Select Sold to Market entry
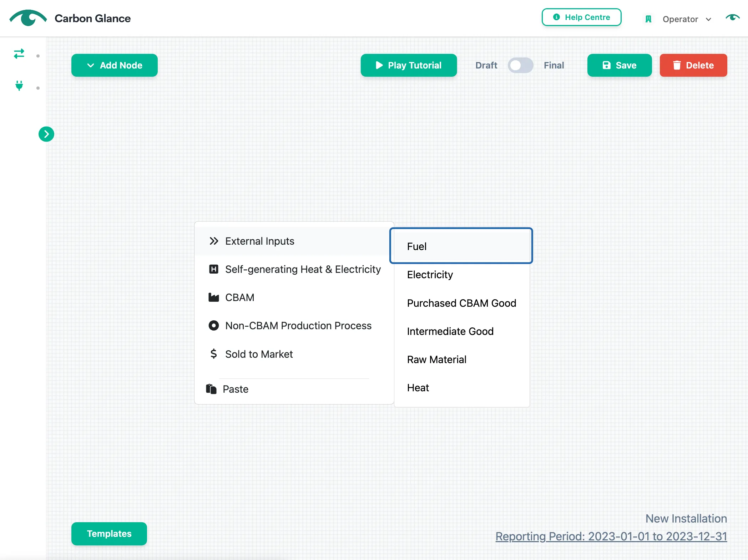748x560 pixels. (x=294, y=354)
